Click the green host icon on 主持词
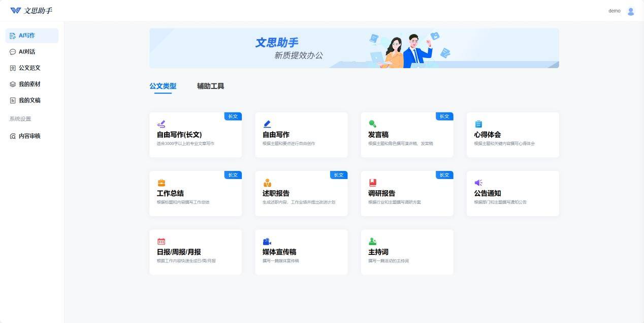This screenshot has height=323, width=644. (373, 242)
